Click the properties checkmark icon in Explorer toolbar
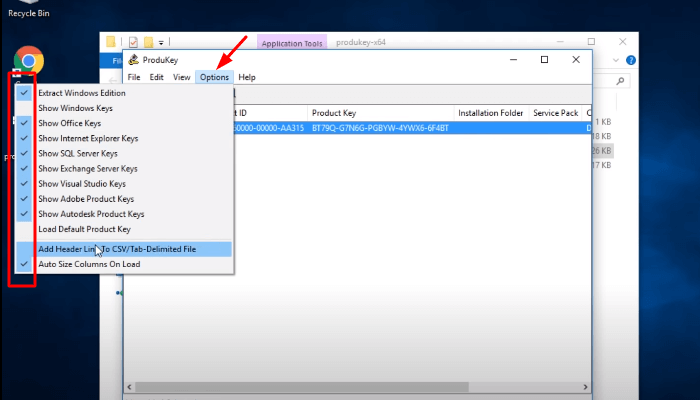 click(132, 42)
